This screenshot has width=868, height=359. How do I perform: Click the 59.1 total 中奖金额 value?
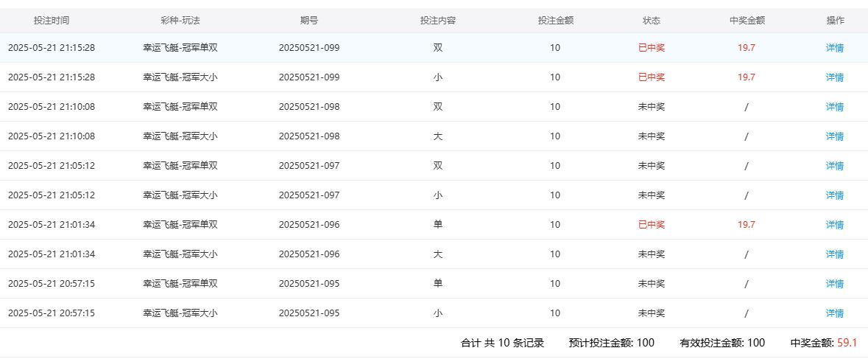coord(847,343)
